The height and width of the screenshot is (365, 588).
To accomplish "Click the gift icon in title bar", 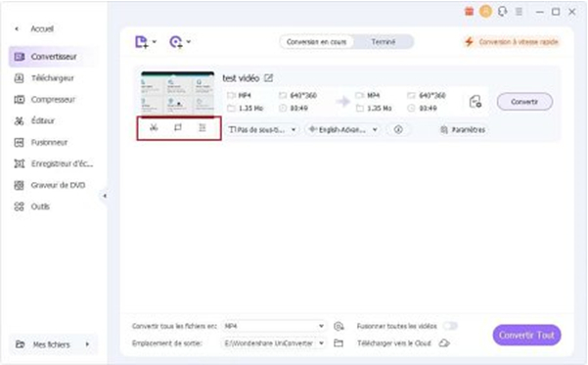I will (469, 12).
